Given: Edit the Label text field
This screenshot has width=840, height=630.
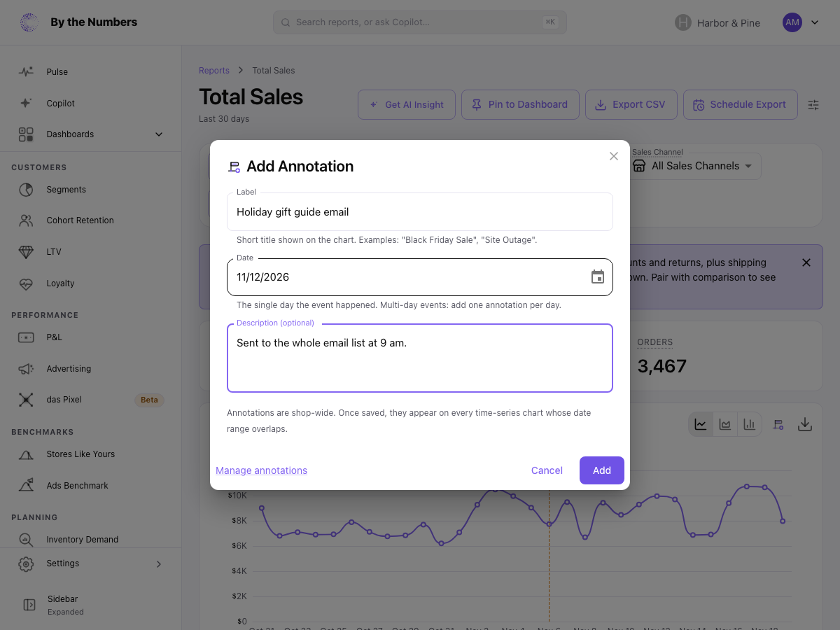Looking at the screenshot, I should click(420, 211).
